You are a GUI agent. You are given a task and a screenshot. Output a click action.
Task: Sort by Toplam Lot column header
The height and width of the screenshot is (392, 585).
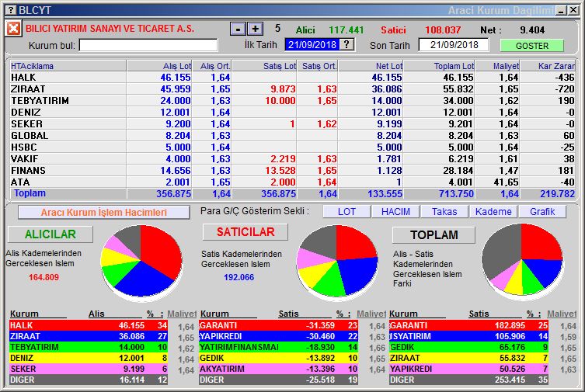point(440,66)
